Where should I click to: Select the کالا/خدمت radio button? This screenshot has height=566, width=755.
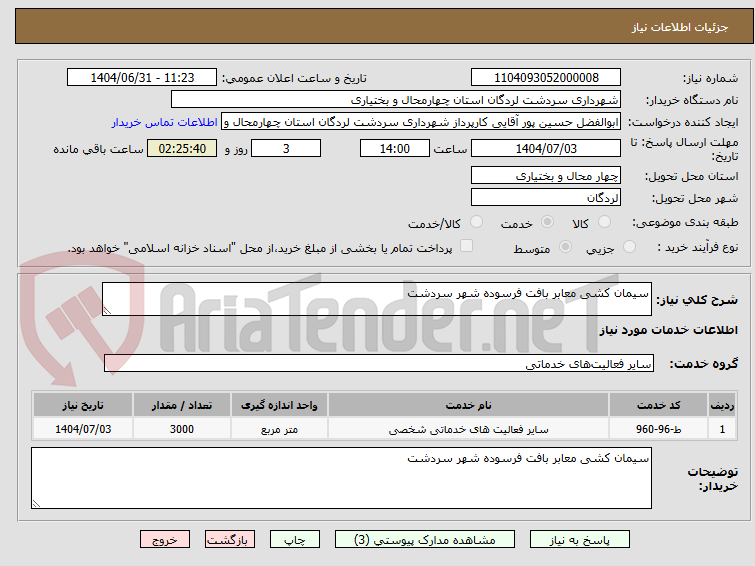pyautogui.click(x=476, y=222)
